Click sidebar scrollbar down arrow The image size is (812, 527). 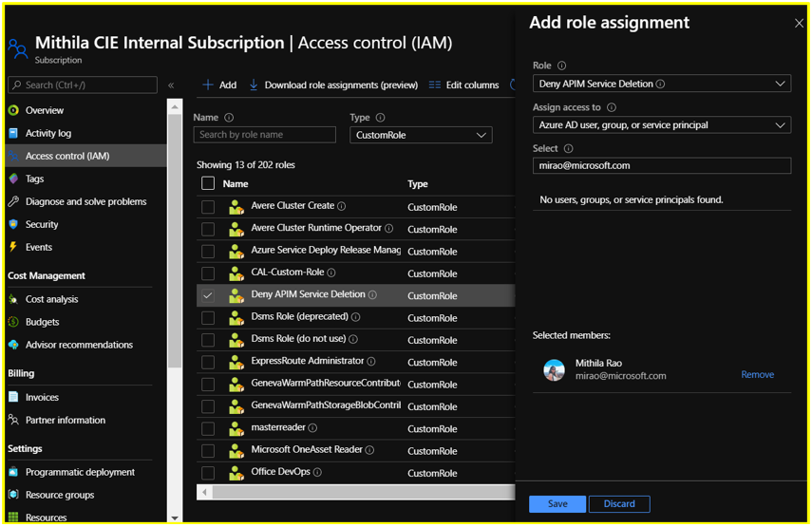click(x=175, y=518)
